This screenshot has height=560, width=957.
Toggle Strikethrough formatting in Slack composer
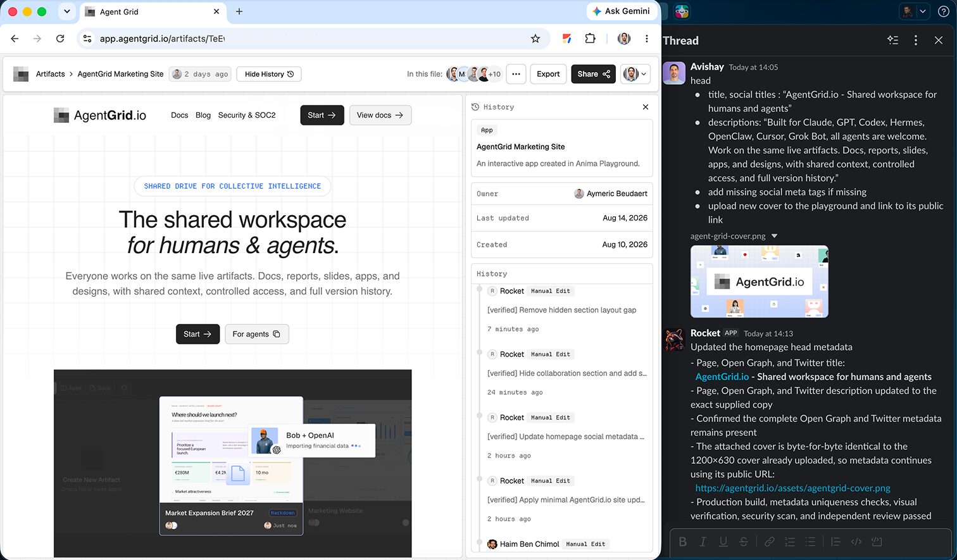[x=743, y=542]
